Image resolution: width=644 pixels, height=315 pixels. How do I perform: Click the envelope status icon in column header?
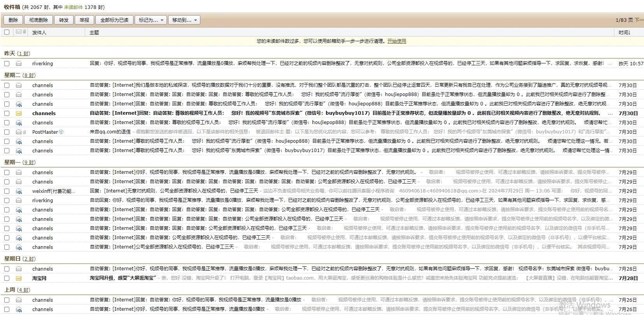coord(19,32)
